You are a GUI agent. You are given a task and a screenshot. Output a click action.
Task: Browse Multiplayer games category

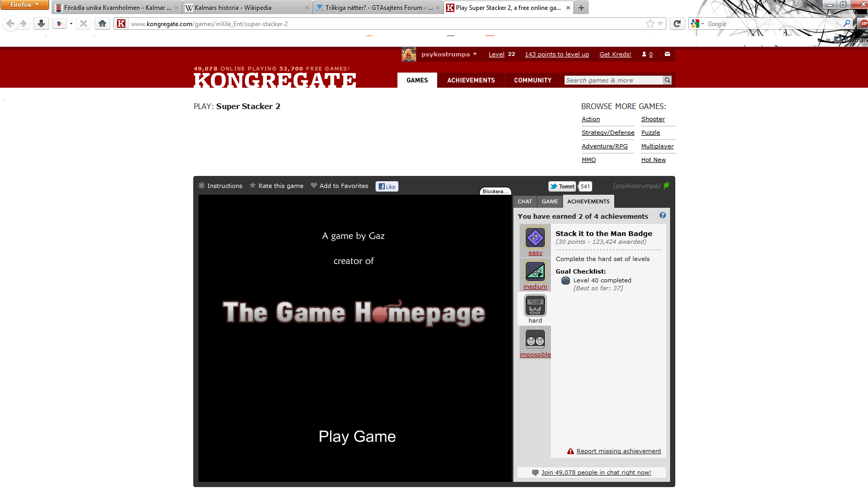click(x=658, y=146)
